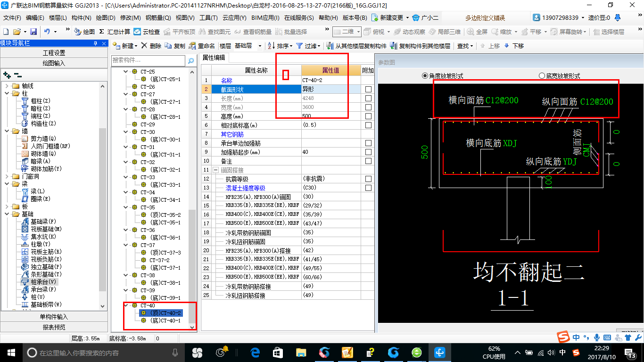Open the 工具(T) menu
The image size is (644, 362).
coord(208,18)
